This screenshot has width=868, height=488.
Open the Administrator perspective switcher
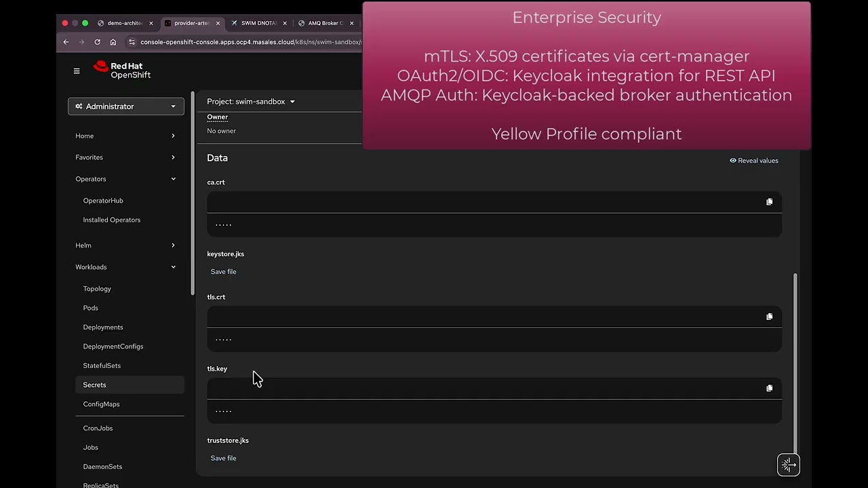pyautogui.click(x=125, y=106)
